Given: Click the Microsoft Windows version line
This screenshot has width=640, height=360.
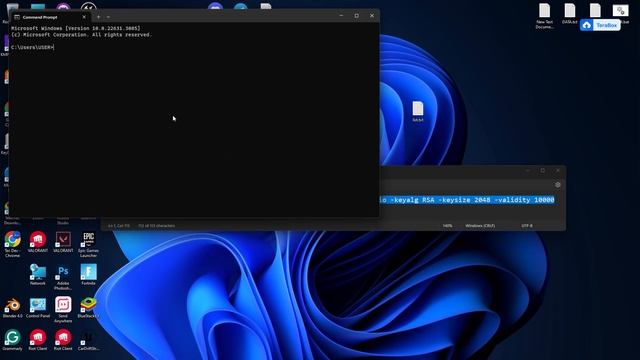Looking at the screenshot, I should (x=76, y=29).
